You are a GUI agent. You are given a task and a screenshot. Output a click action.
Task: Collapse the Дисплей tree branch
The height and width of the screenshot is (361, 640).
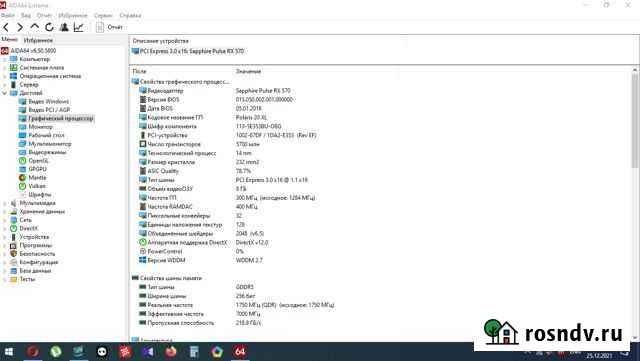click(x=4, y=93)
